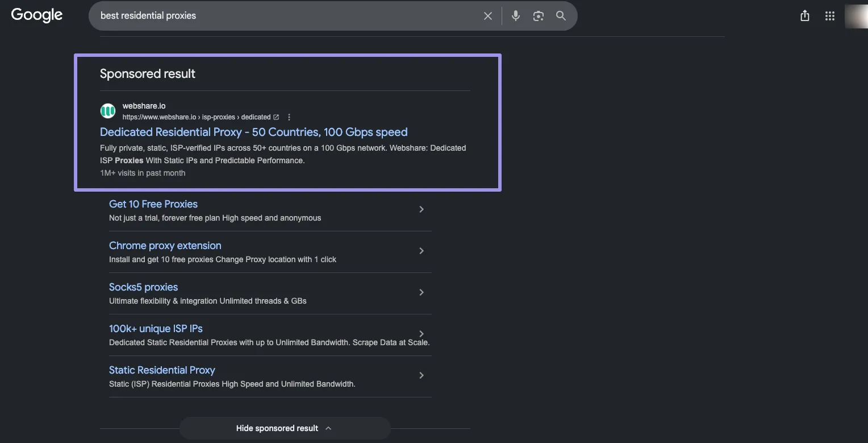Open 'Chrome proxy extension' sitelink
Screen dimensions: 868x443
tap(165, 246)
